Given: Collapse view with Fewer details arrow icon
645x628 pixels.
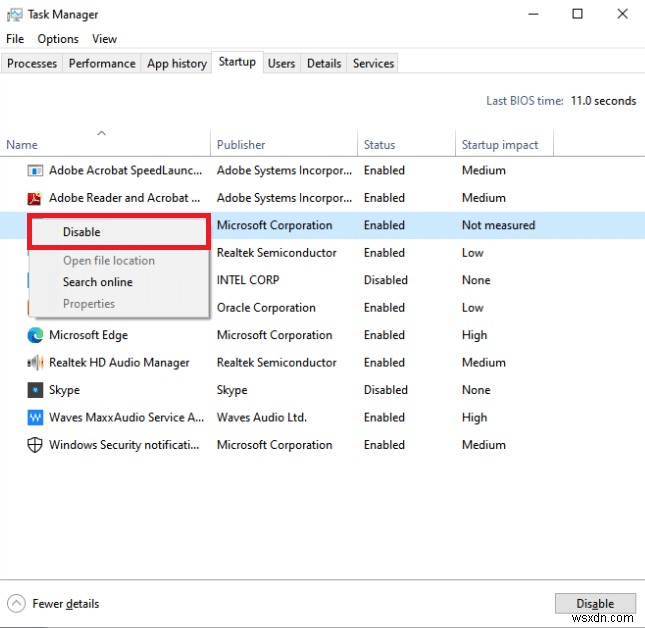Looking at the screenshot, I should tap(16, 604).
